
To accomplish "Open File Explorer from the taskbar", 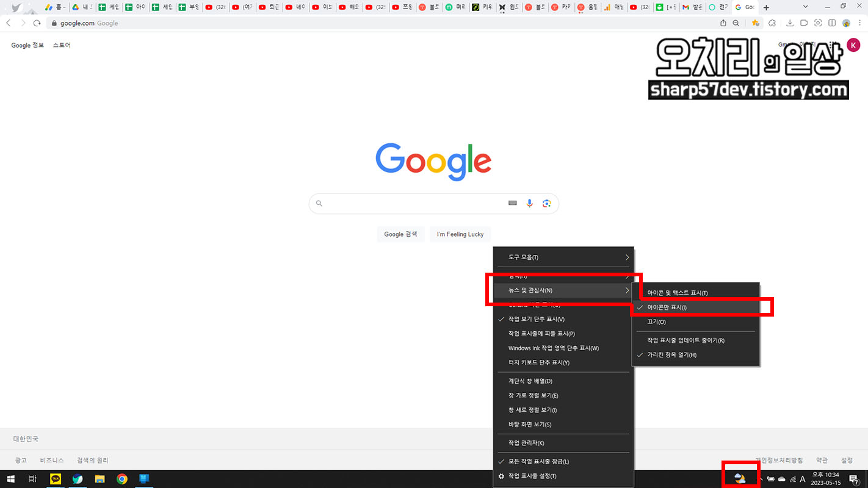I will 99,479.
